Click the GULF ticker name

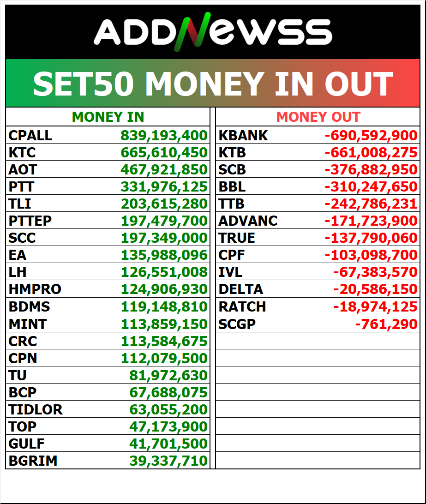[26, 444]
